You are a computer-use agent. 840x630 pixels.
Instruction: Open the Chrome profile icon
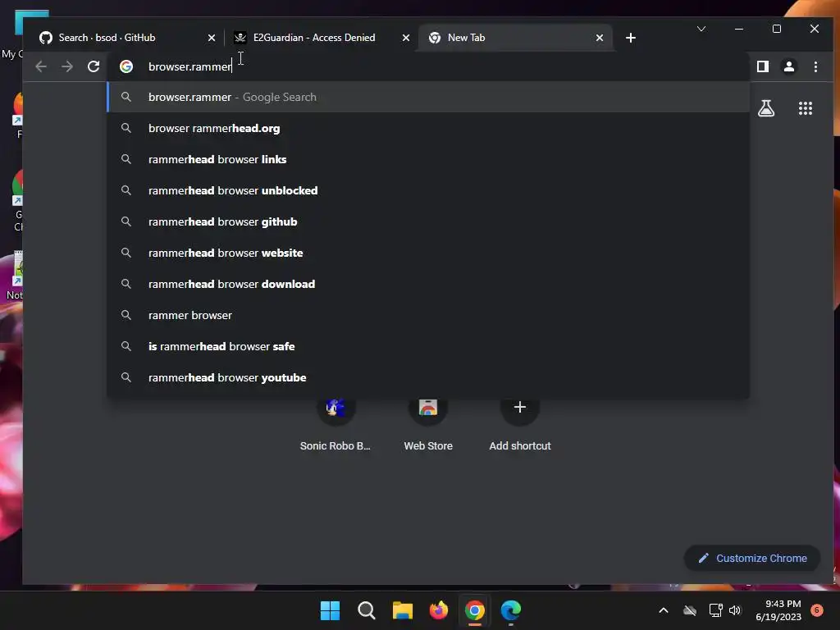(788, 66)
